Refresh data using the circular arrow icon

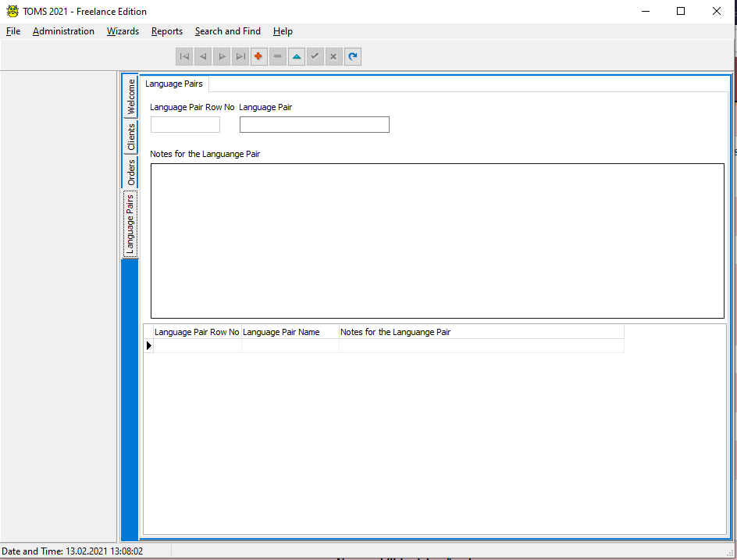click(352, 56)
